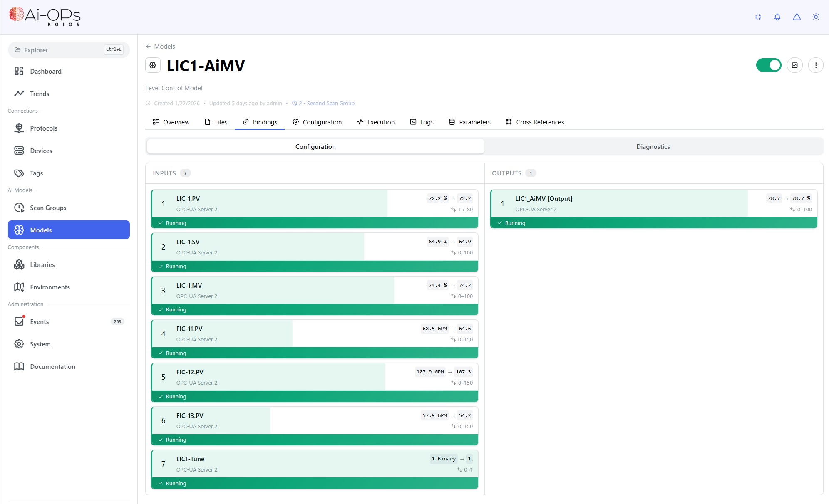829x504 pixels.
Task: Click the brain icon beside LIC1-AiMV title
Action: 153,65
